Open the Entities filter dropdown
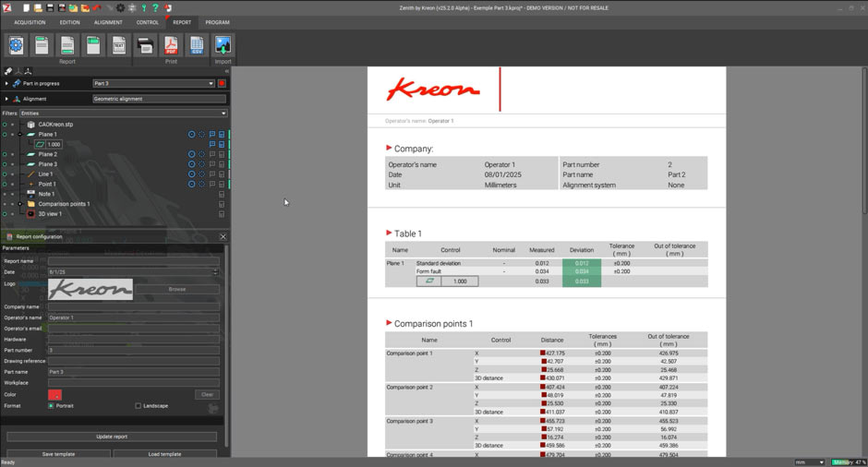 pos(123,114)
